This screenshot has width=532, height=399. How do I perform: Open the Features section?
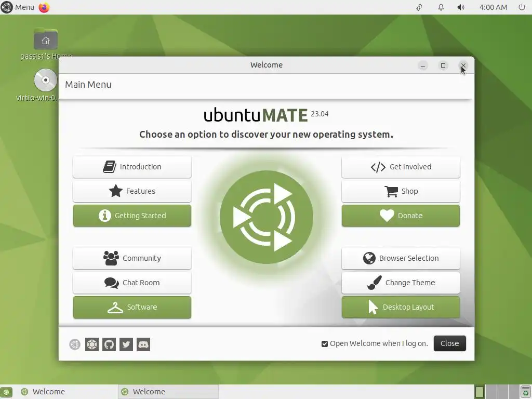pos(132,191)
